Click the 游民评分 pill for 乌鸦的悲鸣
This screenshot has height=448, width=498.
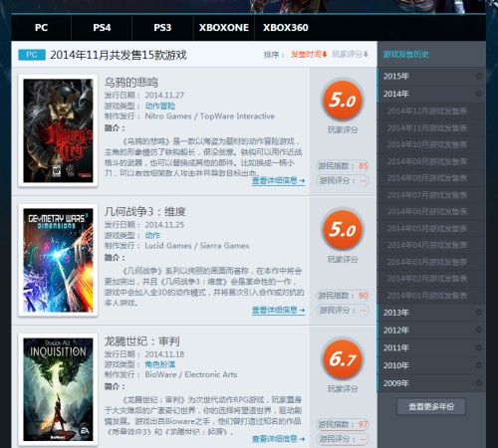point(343,180)
